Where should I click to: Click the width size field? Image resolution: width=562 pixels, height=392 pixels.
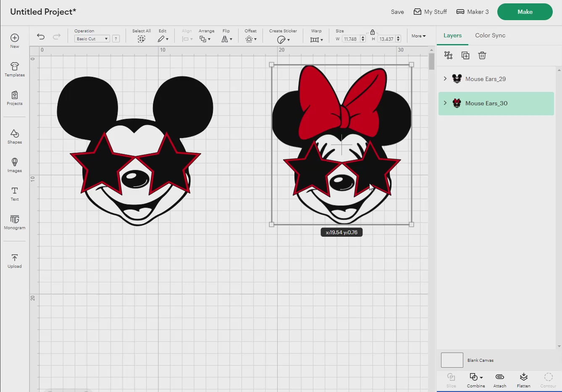point(350,39)
